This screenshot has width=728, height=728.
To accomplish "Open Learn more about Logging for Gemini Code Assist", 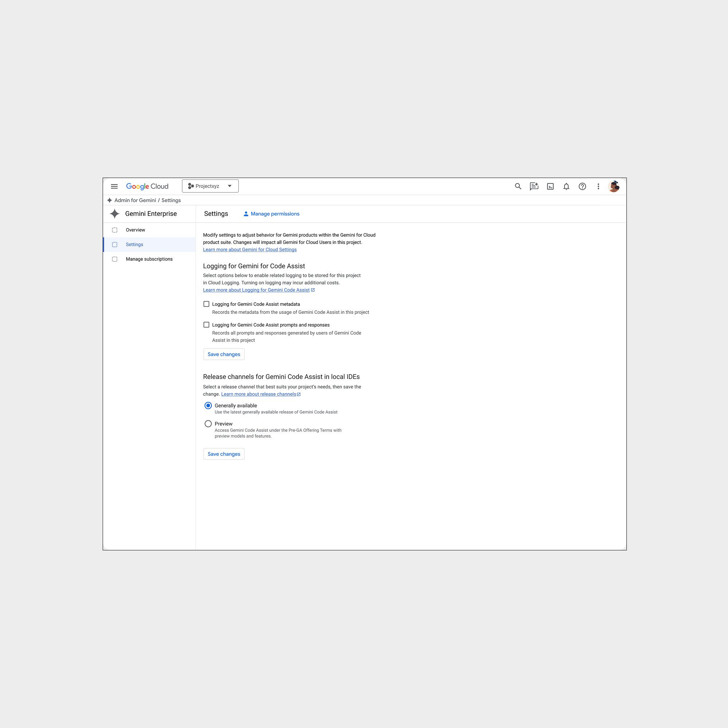I will coord(256,290).
